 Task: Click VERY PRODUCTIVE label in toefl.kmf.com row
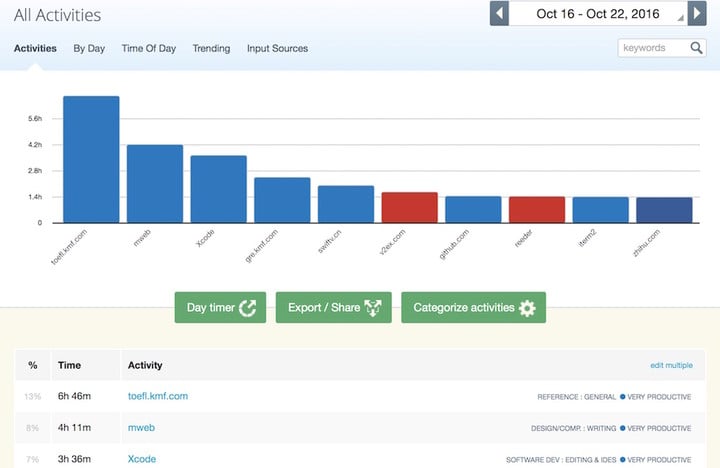coord(659,397)
